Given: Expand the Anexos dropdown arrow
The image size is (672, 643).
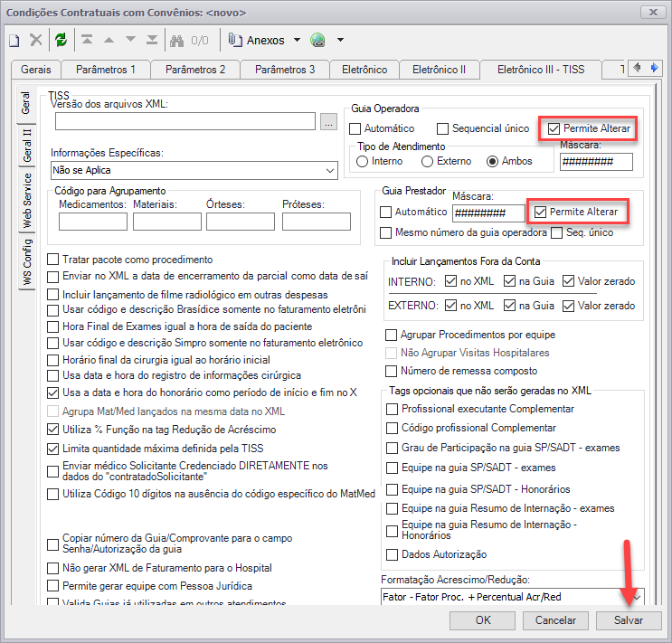Looking at the screenshot, I should (297, 41).
